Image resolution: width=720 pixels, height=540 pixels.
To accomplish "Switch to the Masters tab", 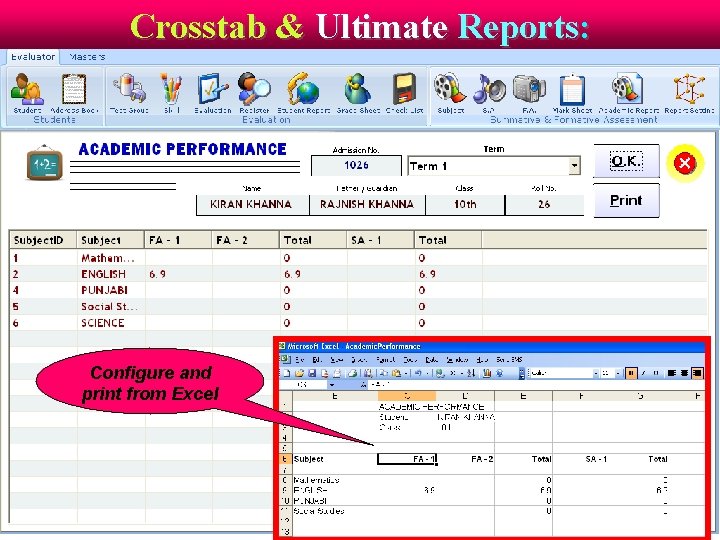I will tap(87, 57).
